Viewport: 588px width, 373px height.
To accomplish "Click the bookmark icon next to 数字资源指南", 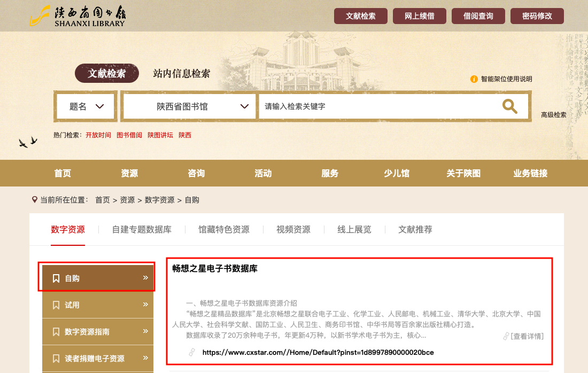I will (x=56, y=332).
